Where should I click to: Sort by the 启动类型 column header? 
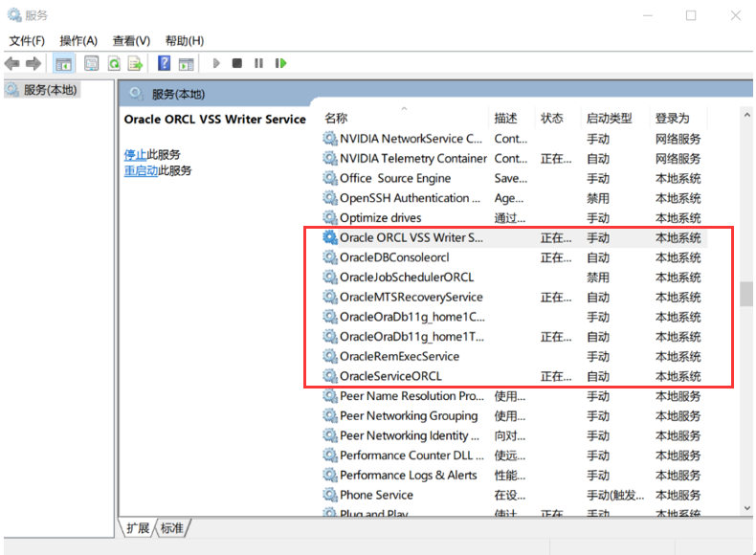[609, 118]
